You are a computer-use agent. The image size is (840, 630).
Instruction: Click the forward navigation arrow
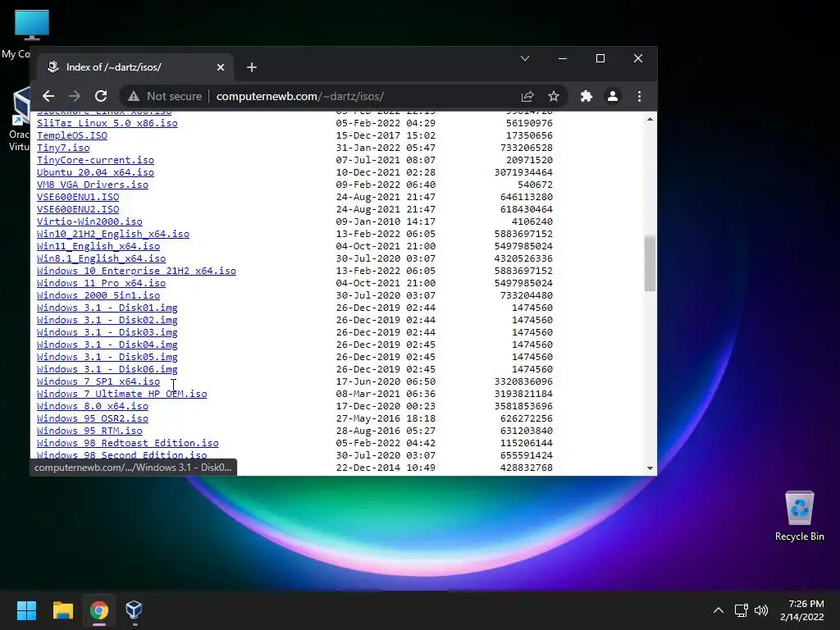point(75,97)
